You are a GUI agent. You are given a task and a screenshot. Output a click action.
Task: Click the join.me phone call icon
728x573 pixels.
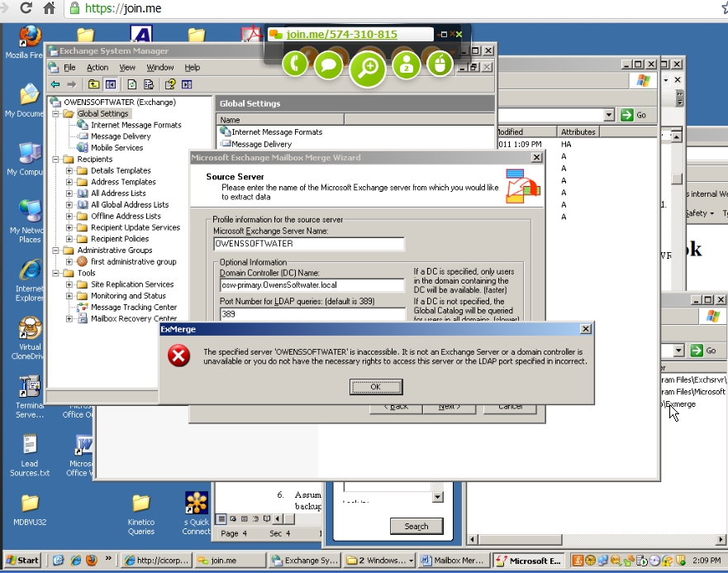click(x=295, y=64)
